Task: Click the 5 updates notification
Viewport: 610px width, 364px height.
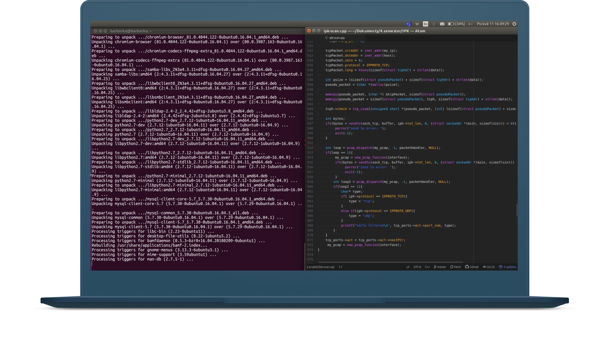Action: pos(508,267)
